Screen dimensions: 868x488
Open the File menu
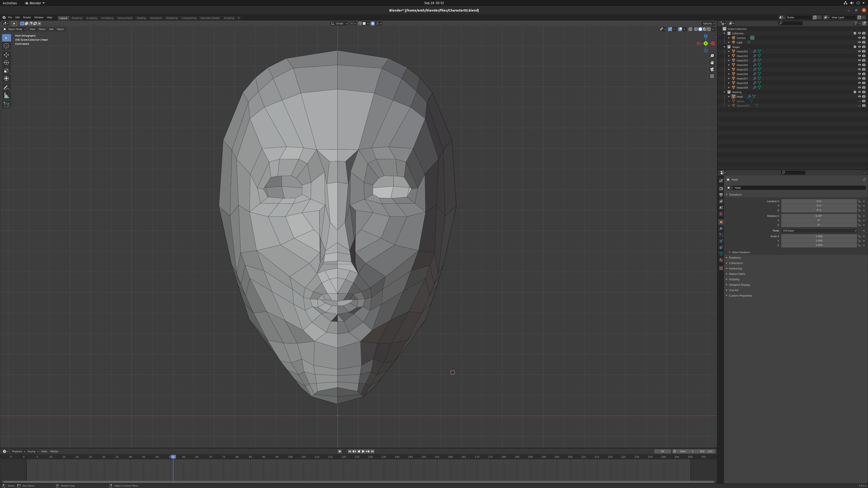[x=10, y=18]
